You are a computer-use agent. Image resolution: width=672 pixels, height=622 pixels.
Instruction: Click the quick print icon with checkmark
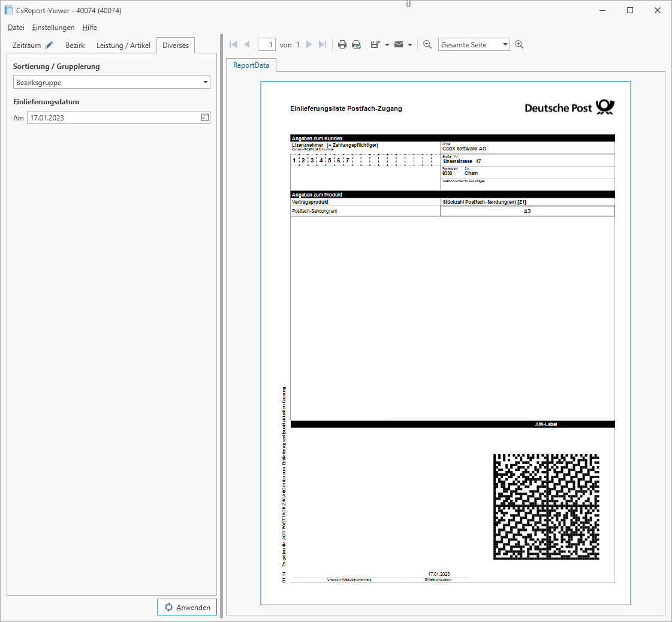click(x=356, y=44)
